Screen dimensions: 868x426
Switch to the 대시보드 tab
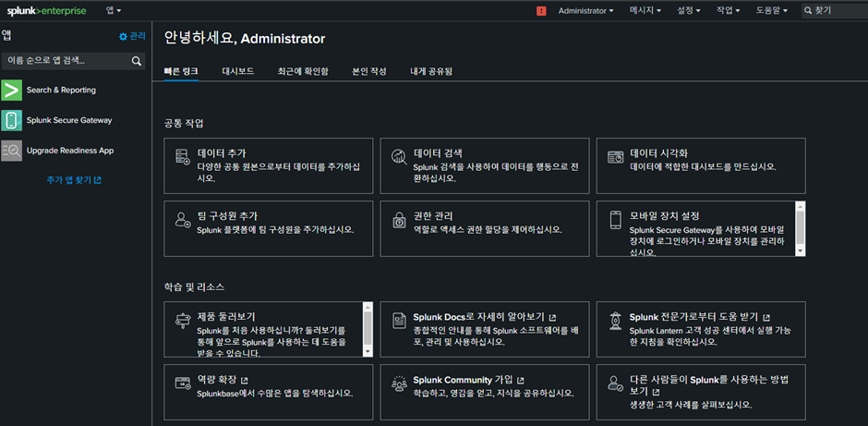point(238,71)
